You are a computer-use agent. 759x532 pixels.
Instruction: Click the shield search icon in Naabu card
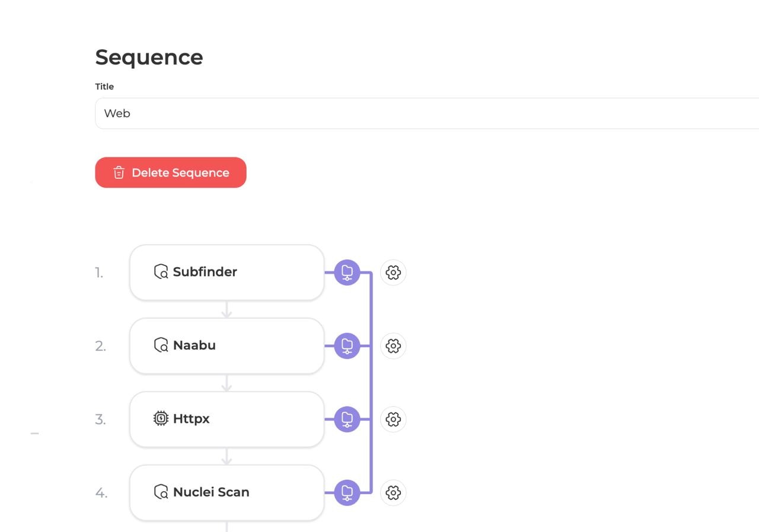pos(161,345)
